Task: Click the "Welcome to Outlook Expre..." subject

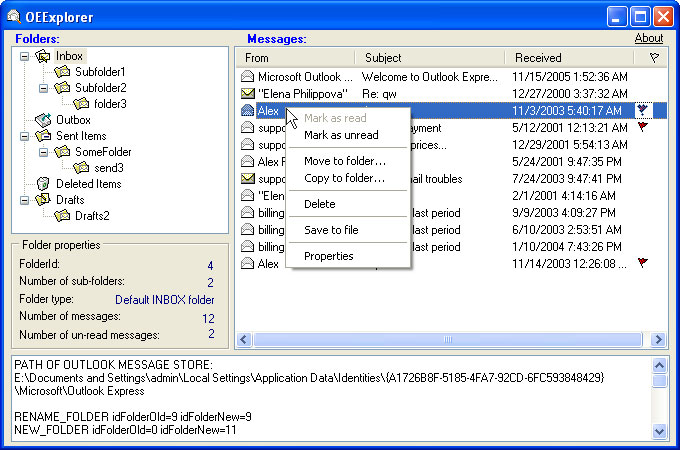Action: click(x=430, y=77)
